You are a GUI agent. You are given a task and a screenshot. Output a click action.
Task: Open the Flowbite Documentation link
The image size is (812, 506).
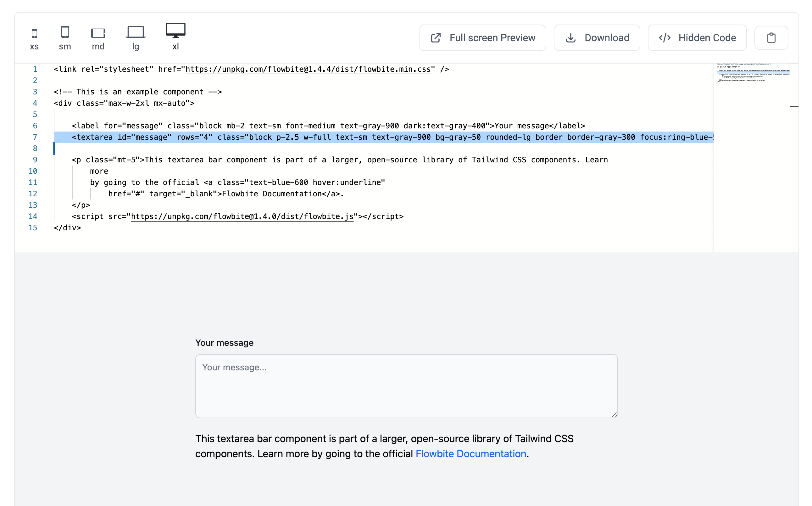point(470,453)
